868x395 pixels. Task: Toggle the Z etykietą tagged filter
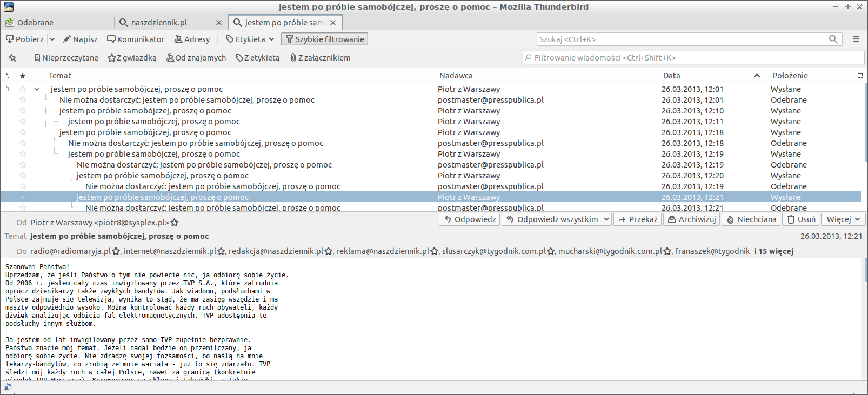point(258,58)
